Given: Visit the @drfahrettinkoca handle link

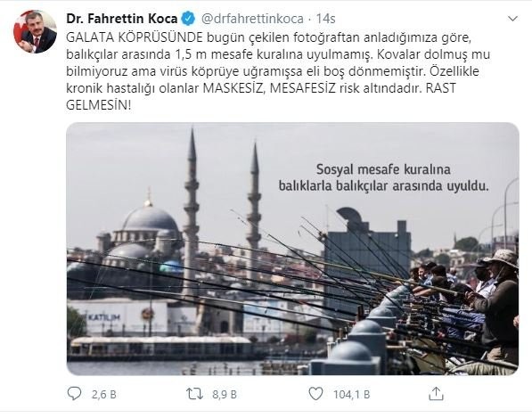Looking at the screenshot, I should coord(252,19).
